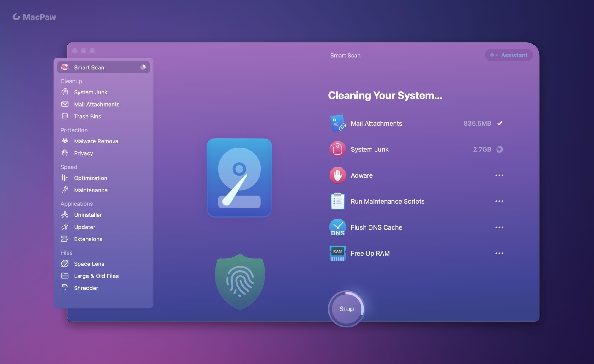Expand Adware three-dots status
The image size is (594, 364).
tap(499, 175)
